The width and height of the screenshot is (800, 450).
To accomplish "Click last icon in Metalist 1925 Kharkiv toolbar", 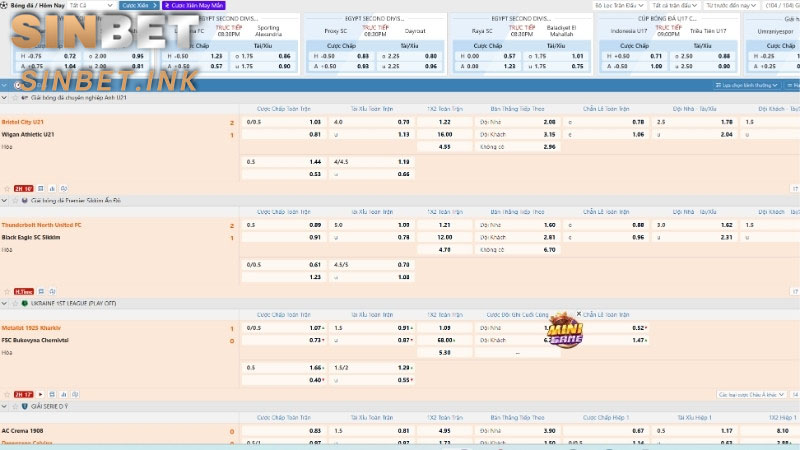I will [76, 394].
